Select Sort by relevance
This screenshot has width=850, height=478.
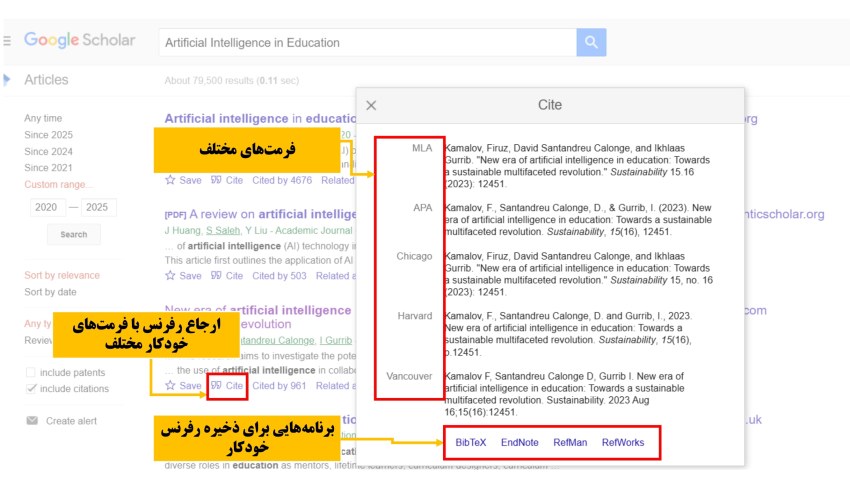point(62,275)
